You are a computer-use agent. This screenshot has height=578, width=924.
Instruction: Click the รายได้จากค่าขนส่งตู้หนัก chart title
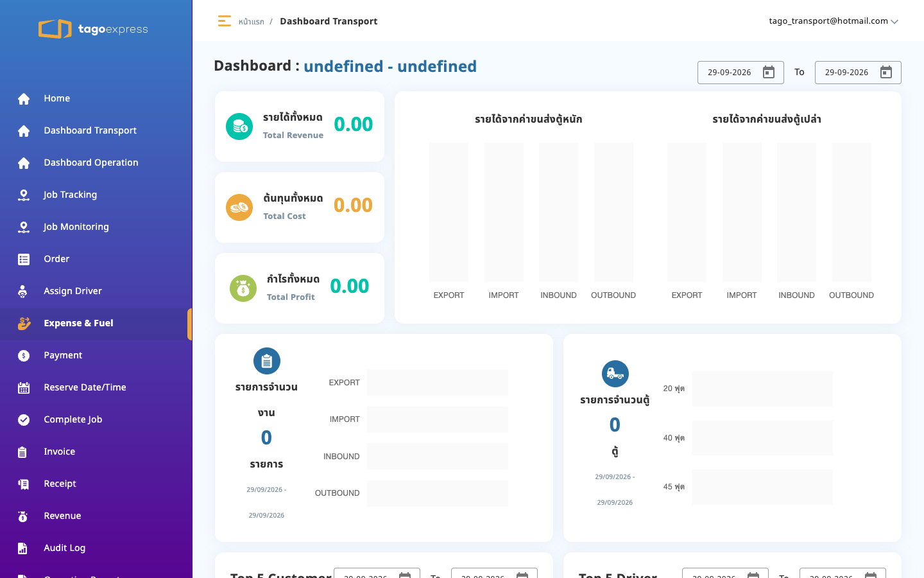coord(529,119)
